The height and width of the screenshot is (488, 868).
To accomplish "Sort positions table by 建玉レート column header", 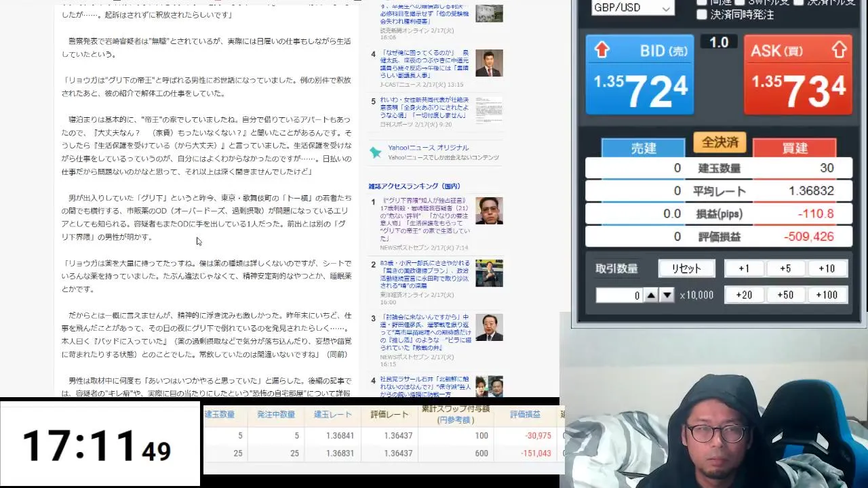I will coord(333,415).
